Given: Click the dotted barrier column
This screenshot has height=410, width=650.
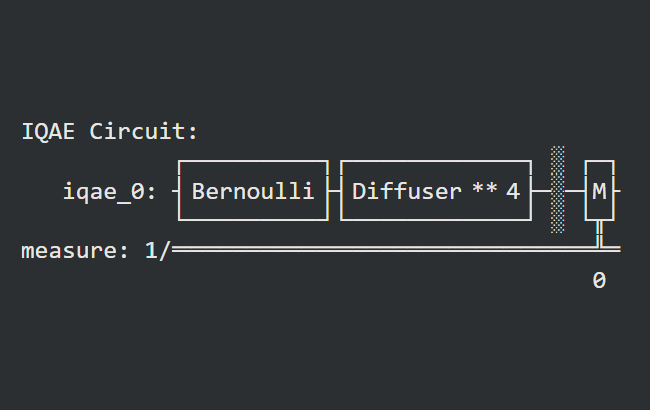Looking at the screenshot, I should pos(558,189).
